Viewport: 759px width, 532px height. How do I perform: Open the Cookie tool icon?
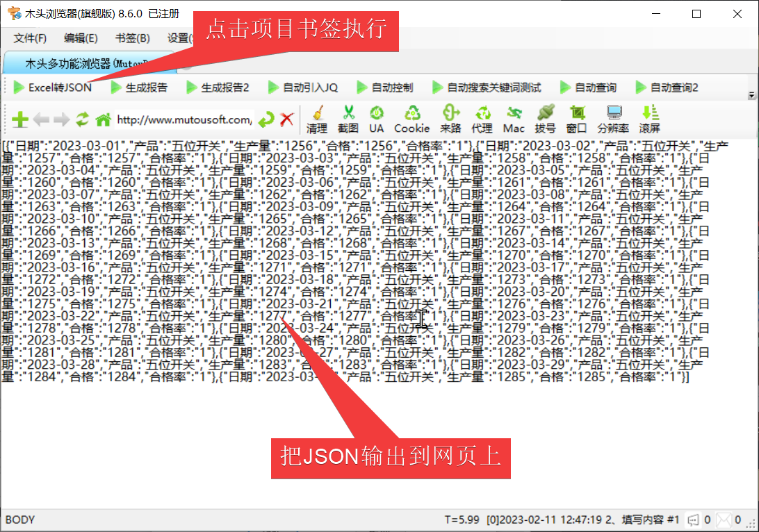click(412, 119)
